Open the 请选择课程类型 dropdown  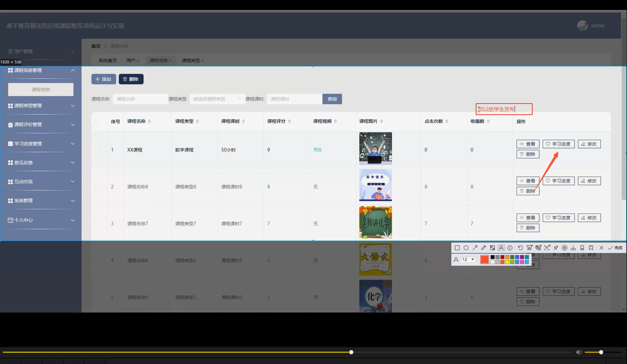(x=217, y=99)
